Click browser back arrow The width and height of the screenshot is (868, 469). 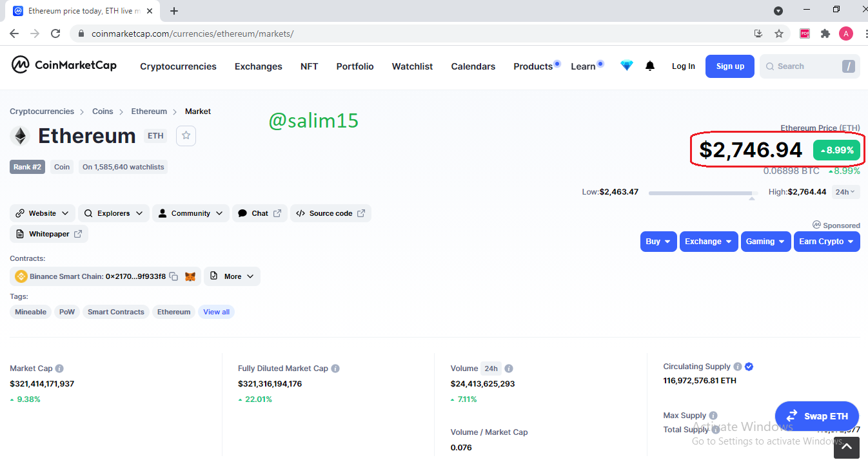coord(14,33)
